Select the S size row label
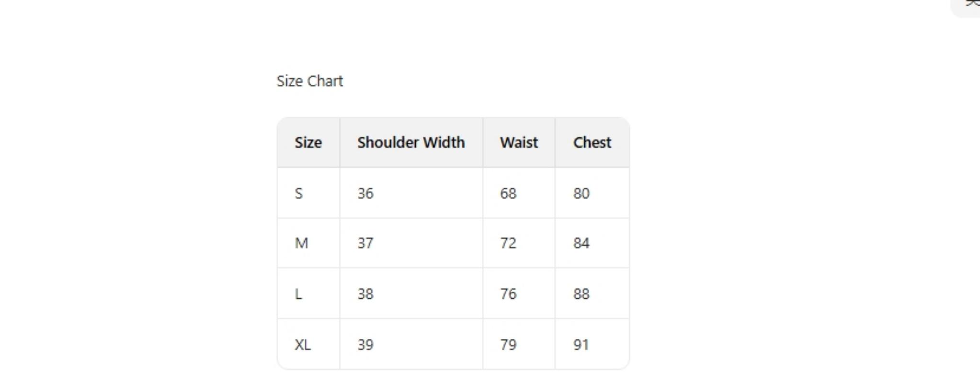 click(x=299, y=193)
